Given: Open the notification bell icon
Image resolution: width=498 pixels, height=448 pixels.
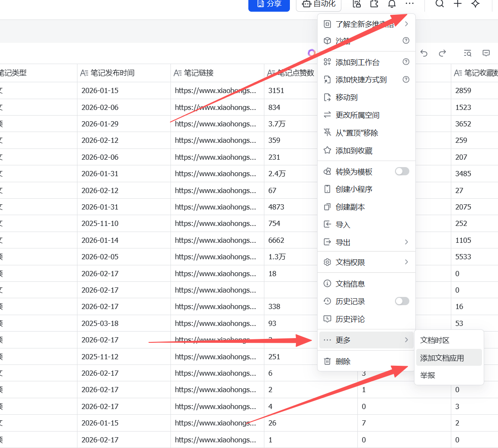Looking at the screenshot, I should click(x=392, y=4).
